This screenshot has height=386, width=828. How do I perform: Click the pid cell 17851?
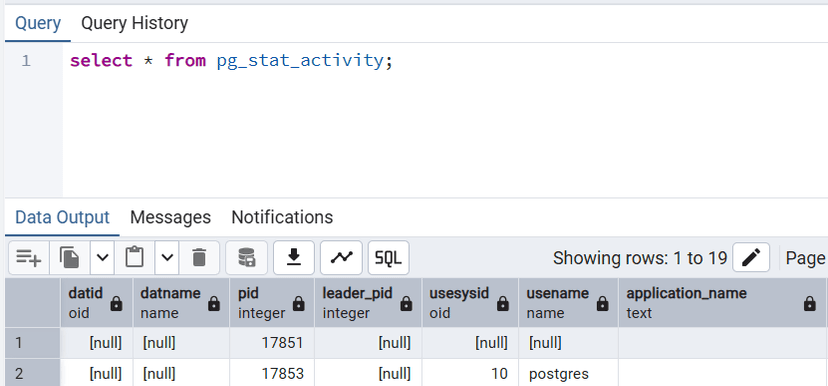click(x=272, y=343)
